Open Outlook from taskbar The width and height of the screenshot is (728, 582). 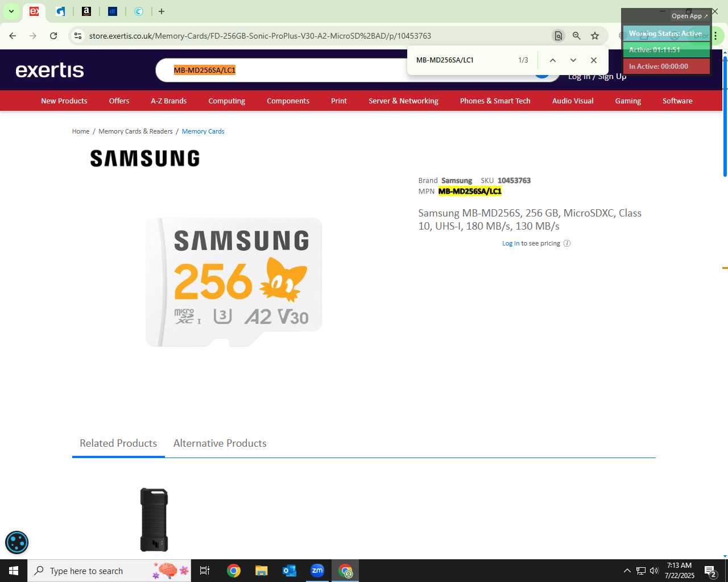tap(289, 571)
